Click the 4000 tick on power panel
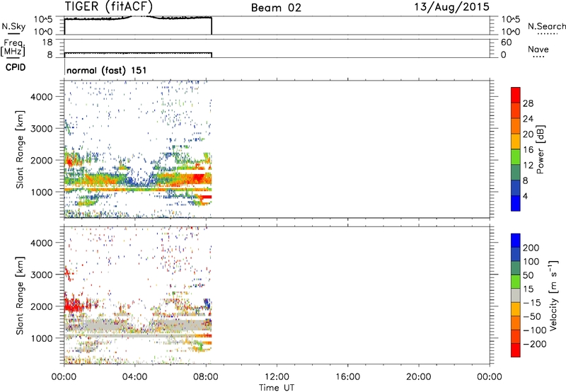The height and width of the screenshot is (392, 566). point(42,97)
